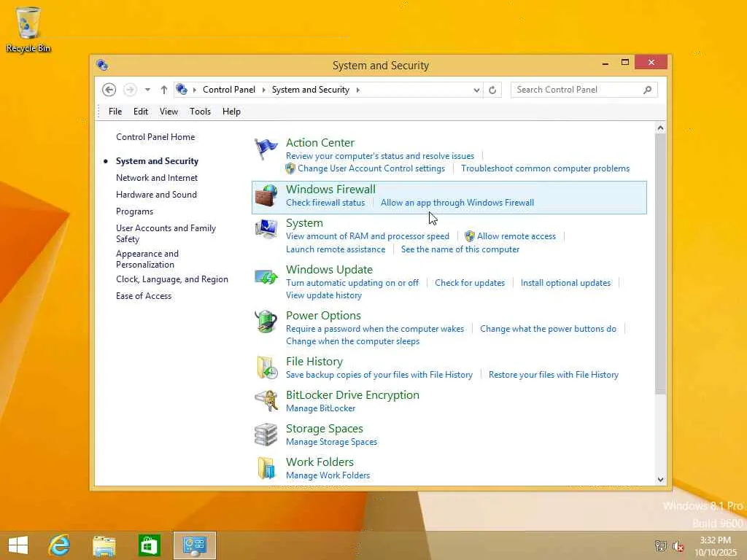
Task: Open Ease of Access category
Action: coord(144,296)
